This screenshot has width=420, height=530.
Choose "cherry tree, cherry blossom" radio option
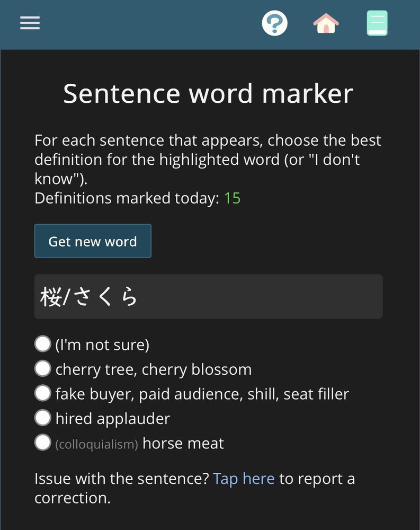(43, 368)
